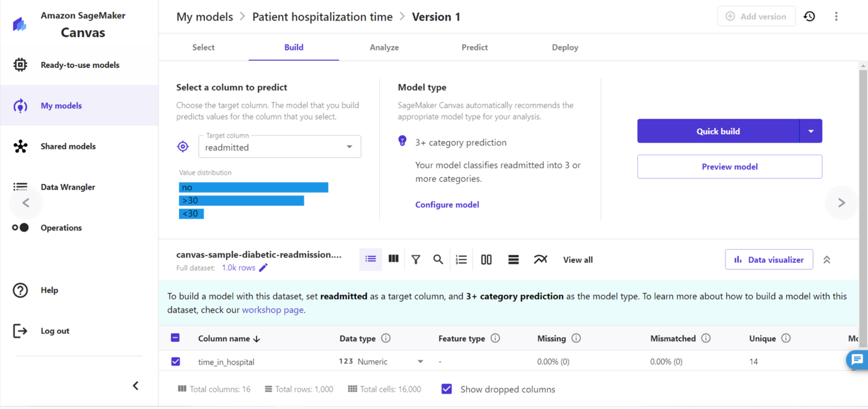Open version history clock icon
The image size is (868, 409).
click(x=809, y=16)
